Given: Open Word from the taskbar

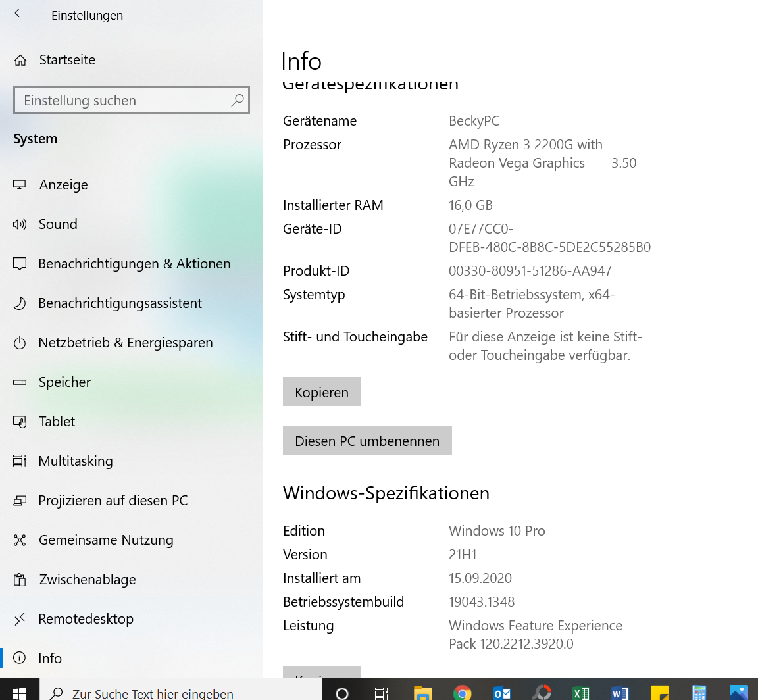Looking at the screenshot, I should 620,692.
